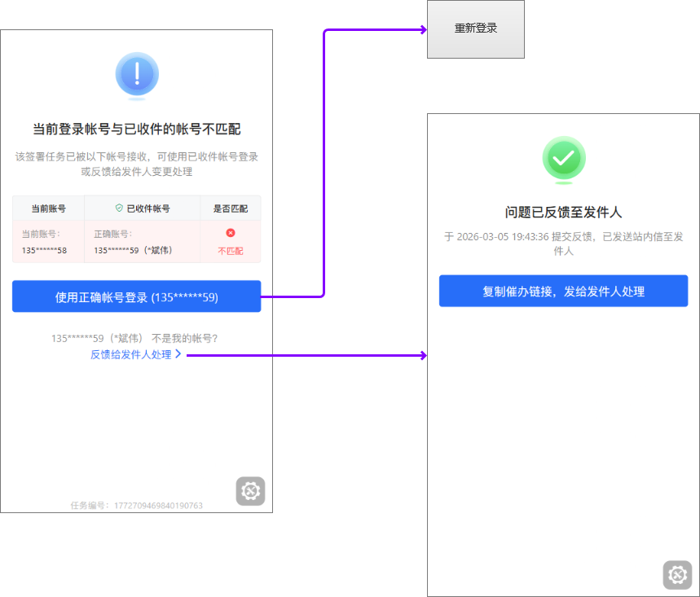Click the red X mismatch icon
The image size is (700, 597).
pyautogui.click(x=231, y=233)
